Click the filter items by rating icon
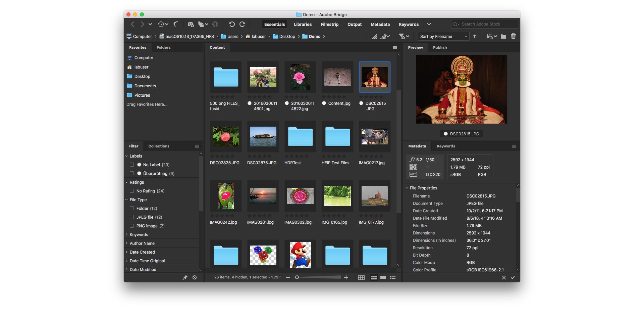Viewport: 644px width, 309px height. (x=402, y=36)
